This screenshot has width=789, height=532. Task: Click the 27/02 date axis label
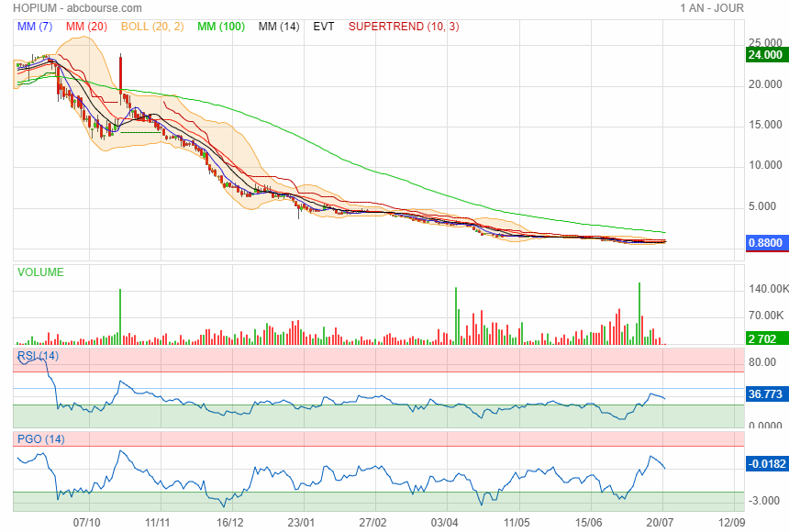[x=372, y=523]
